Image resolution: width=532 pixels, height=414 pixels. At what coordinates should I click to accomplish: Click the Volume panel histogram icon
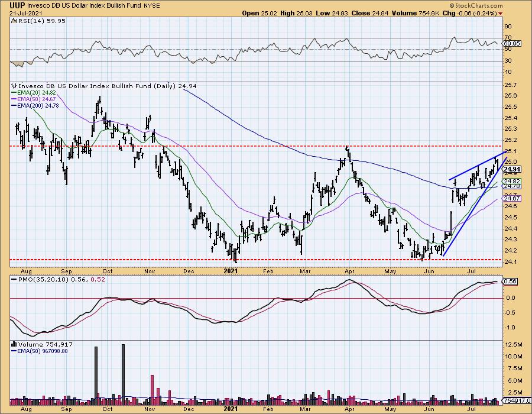14,344
